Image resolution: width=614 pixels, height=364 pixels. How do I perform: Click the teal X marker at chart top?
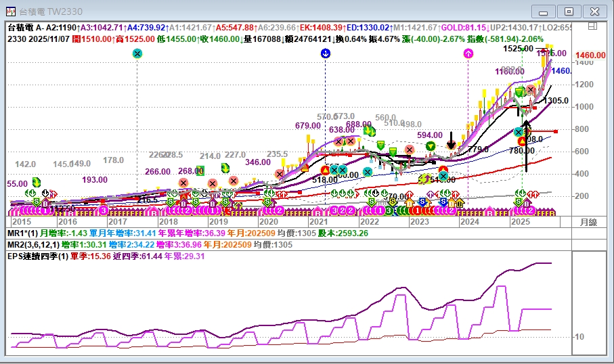coord(137,53)
